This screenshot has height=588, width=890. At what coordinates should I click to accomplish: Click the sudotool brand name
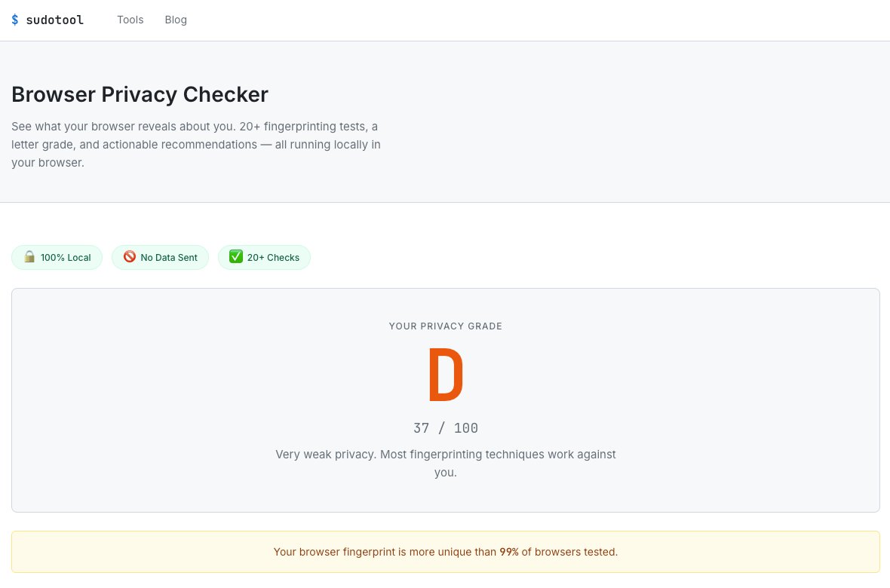[x=55, y=20]
